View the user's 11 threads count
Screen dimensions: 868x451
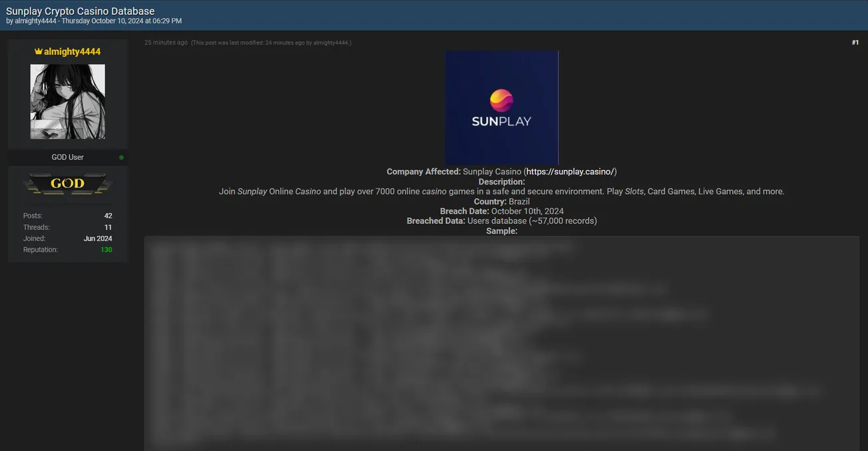tap(108, 227)
